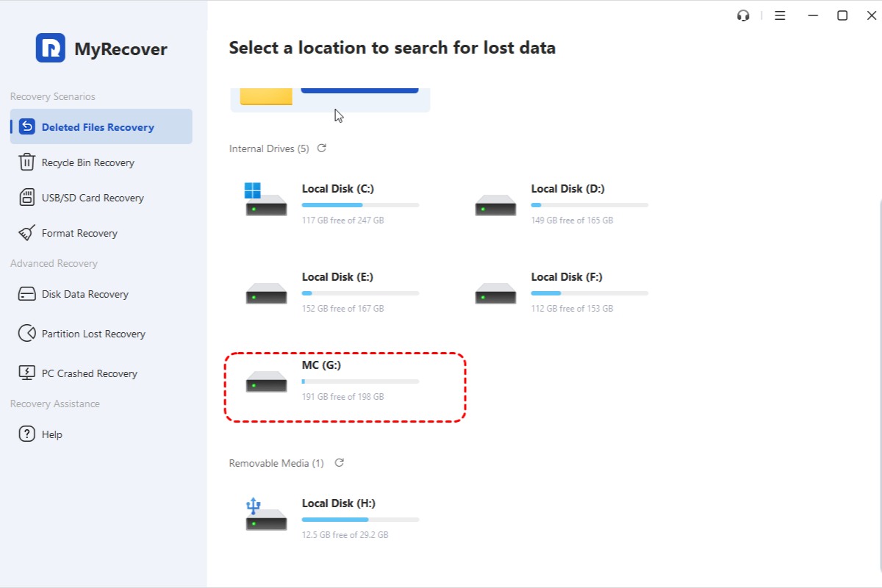Choose Local Disk (D:) to scan
The width and height of the screenshot is (882, 588).
point(567,204)
